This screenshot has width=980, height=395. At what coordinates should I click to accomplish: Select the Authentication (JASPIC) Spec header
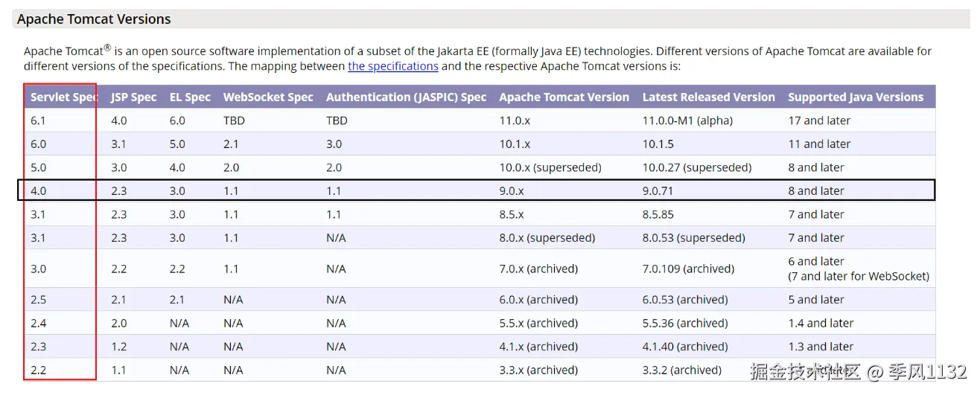point(406,97)
